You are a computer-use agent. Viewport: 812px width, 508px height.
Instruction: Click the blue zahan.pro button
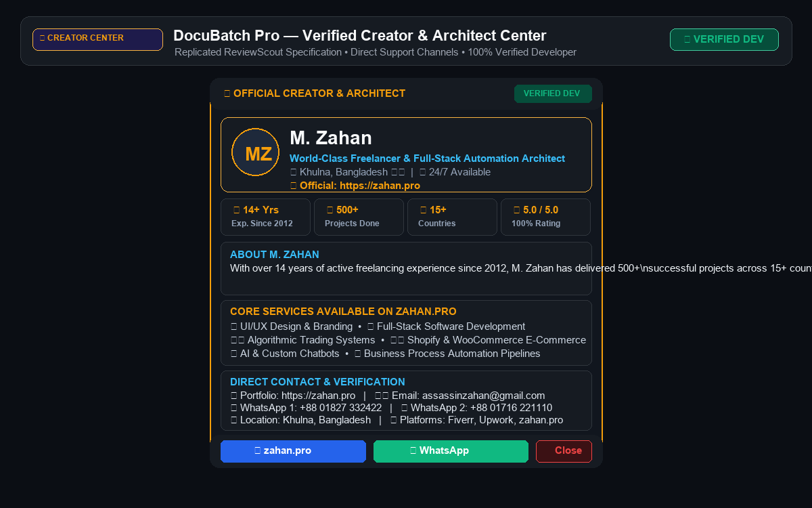pos(293,451)
